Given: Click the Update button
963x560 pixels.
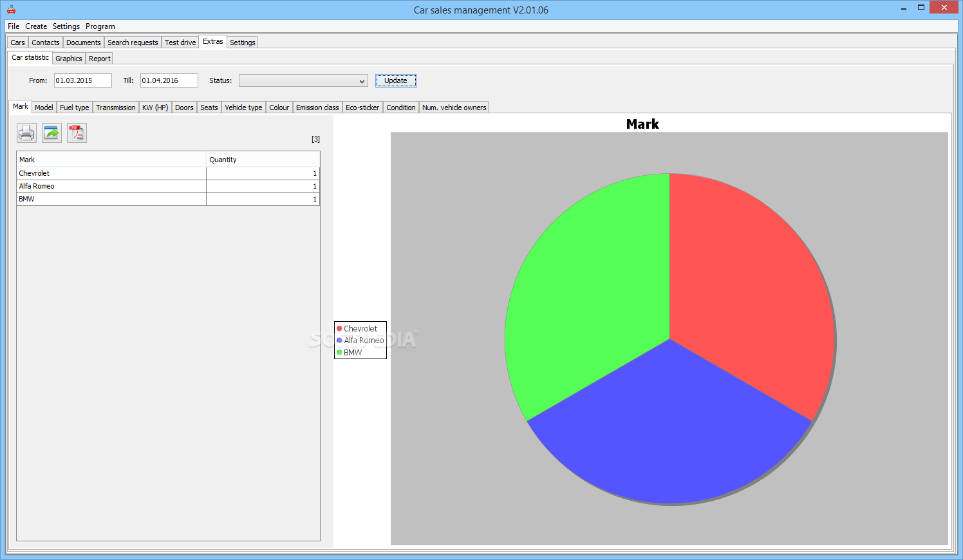Looking at the screenshot, I should 396,80.
